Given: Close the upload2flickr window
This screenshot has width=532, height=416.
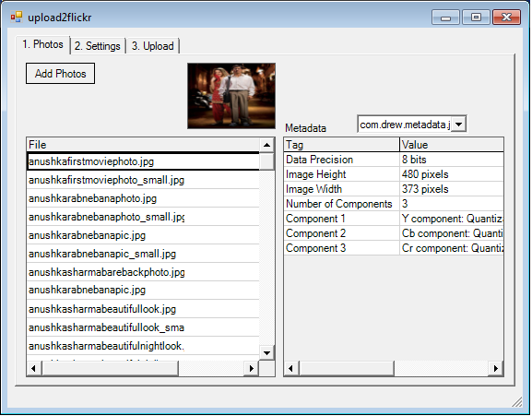Looking at the screenshot, I should click(x=506, y=18).
